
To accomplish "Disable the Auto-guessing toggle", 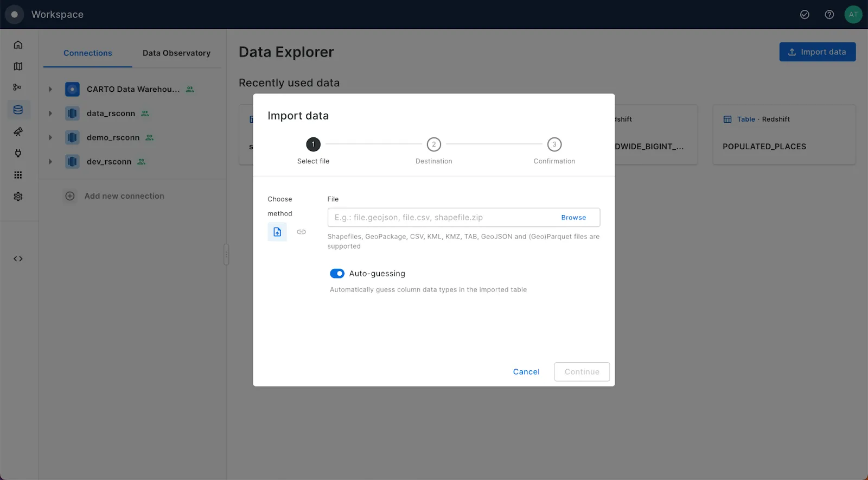I will click(x=337, y=274).
